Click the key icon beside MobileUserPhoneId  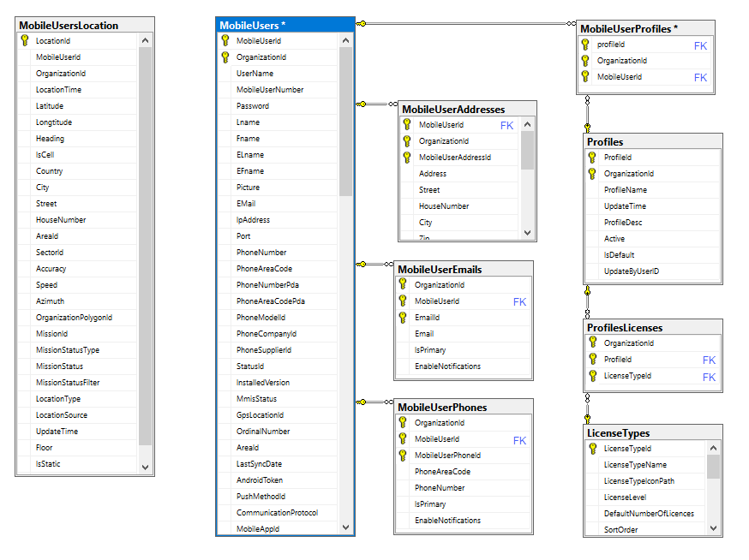coord(403,456)
